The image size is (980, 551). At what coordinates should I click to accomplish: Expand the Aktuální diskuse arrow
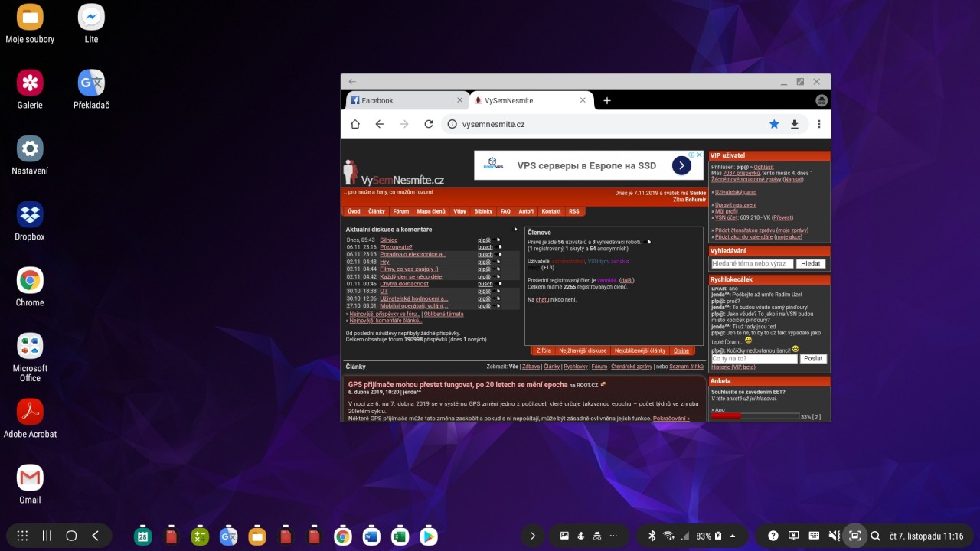coord(515,229)
